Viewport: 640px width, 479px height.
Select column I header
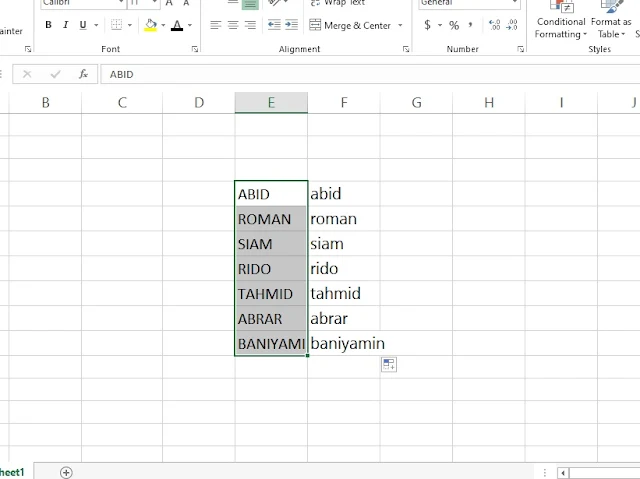click(561, 102)
